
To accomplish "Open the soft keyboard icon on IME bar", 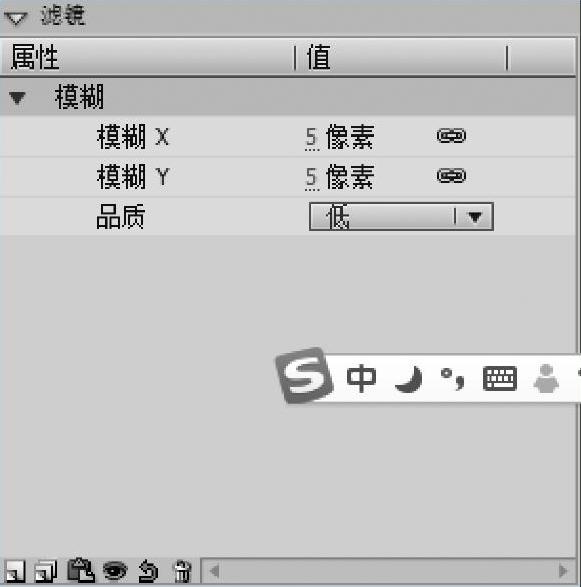I will (500, 379).
